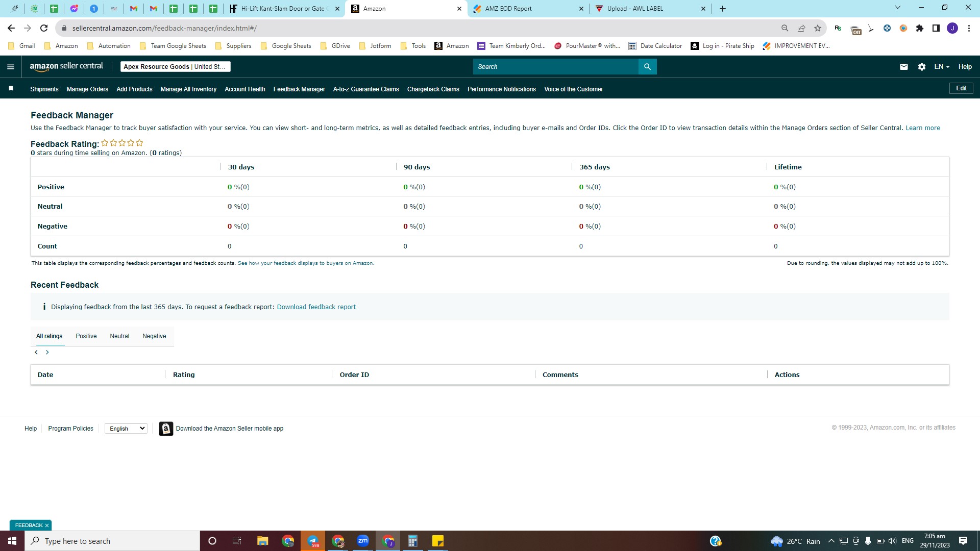Go to previous feedback page arrow

click(x=36, y=353)
